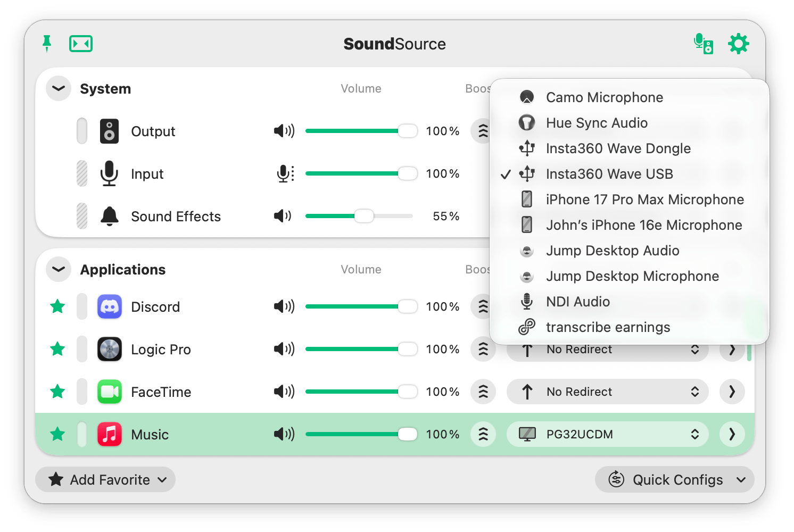Click the Music 100% volume value
Image resolution: width=794 pixels, height=532 pixels.
pyautogui.click(x=443, y=434)
